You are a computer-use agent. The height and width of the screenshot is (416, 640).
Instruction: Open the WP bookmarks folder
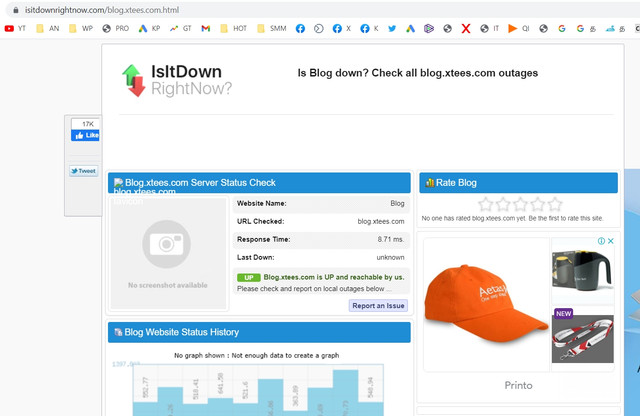[x=81, y=29]
